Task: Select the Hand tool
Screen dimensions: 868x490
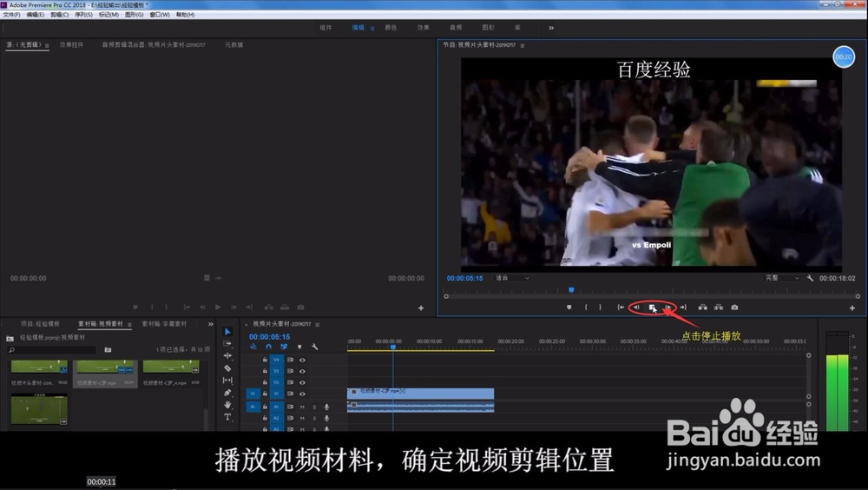Action: tap(227, 405)
